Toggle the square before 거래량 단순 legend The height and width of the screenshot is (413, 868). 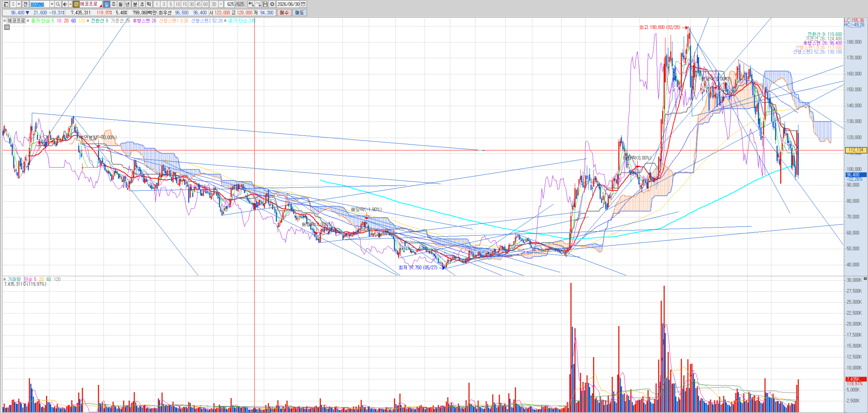point(4,279)
